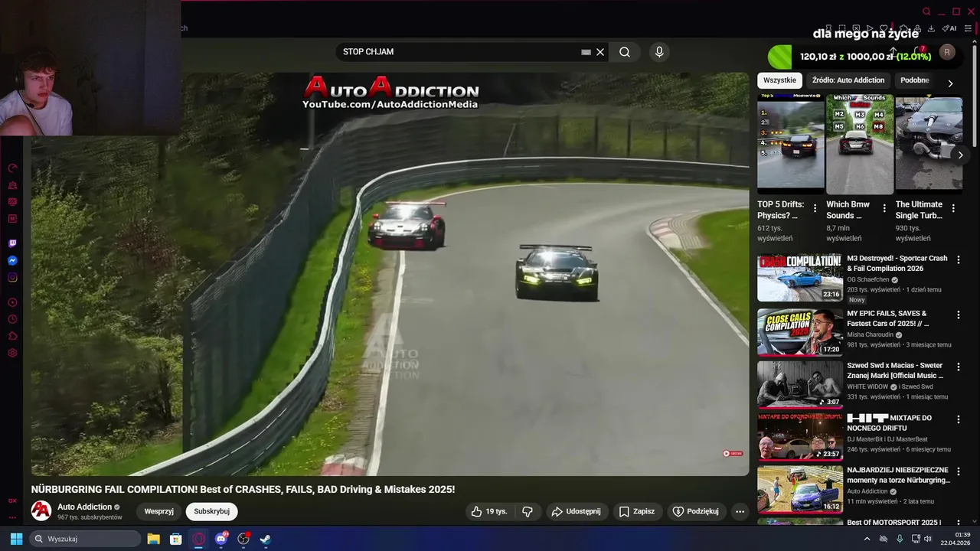Select the Wszystkie filter chip
Screen dimensions: 980x551
click(x=779, y=80)
